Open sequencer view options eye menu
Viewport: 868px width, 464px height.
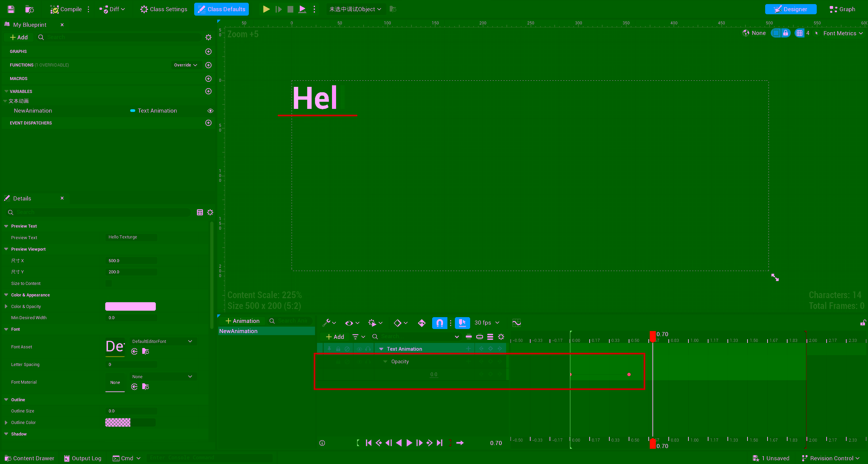point(352,323)
